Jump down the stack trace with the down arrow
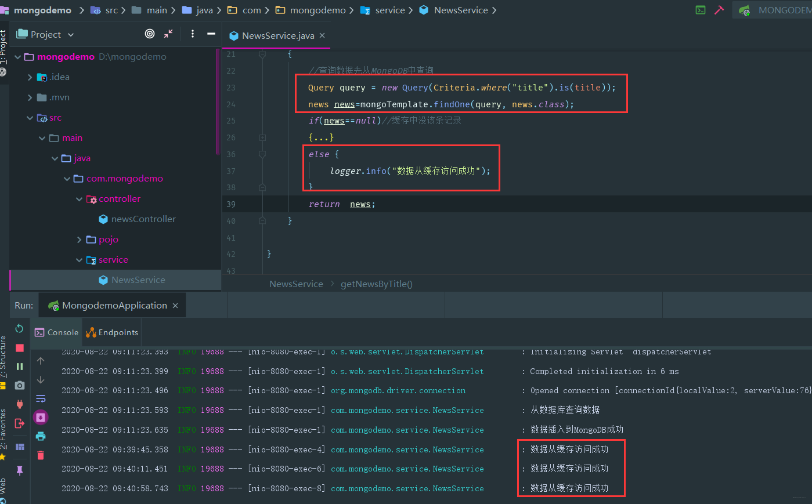 (x=41, y=380)
